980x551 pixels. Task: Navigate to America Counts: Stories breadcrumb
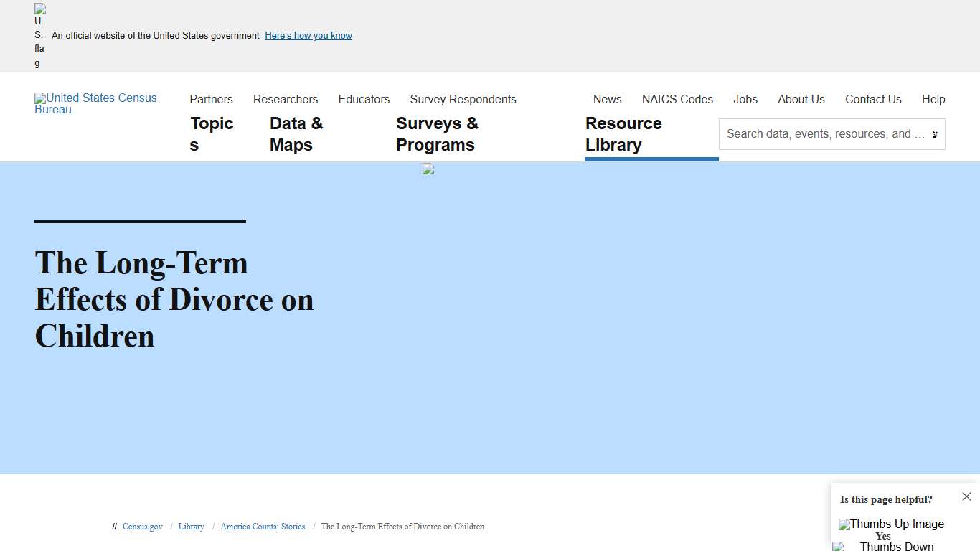point(263,527)
